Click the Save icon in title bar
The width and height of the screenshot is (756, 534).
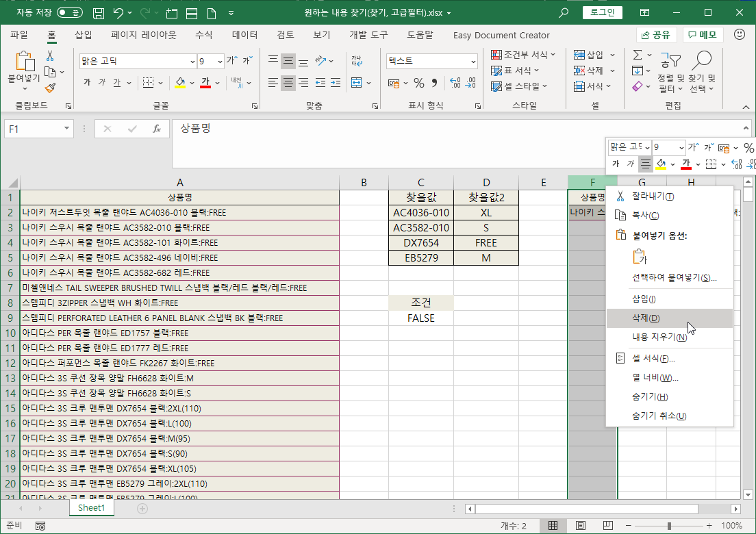[99, 13]
